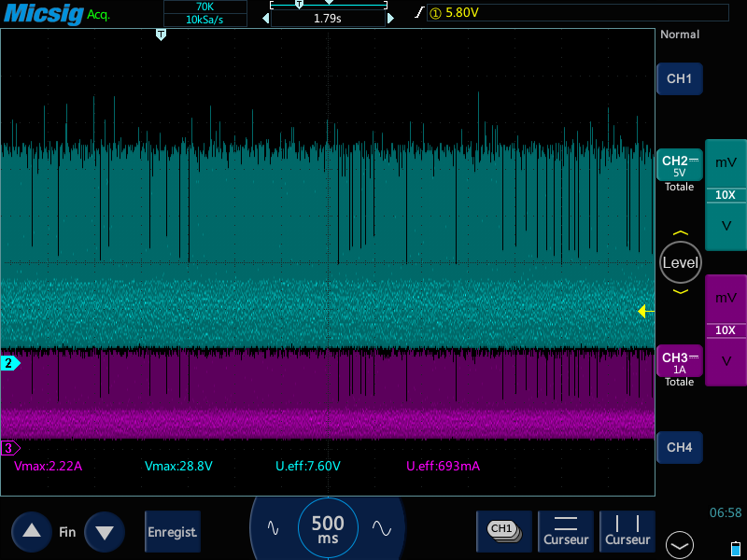Open the horizontal Curseur tool
Image resolution: width=747 pixels, height=560 pixels.
(566, 531)
